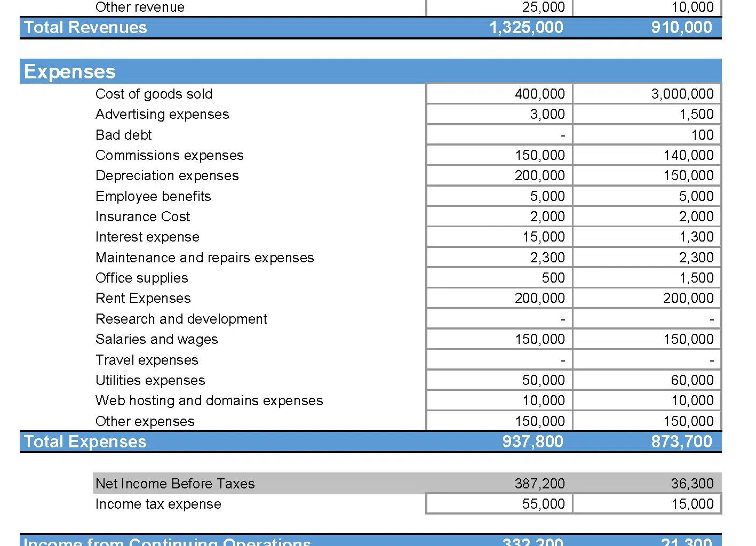Click the Web hosting and domains expenses label
Image resolution: width=756 pixels, height=546 pixels.
click(209, 400)
